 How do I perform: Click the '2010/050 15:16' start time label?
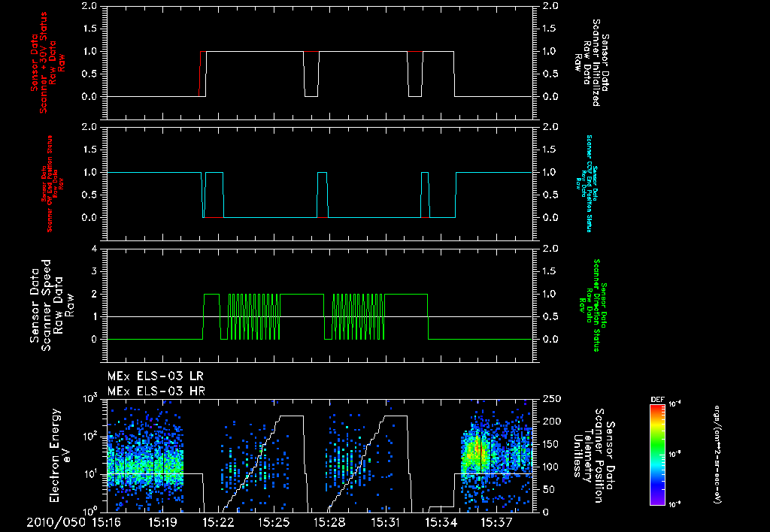pos(74,522)
